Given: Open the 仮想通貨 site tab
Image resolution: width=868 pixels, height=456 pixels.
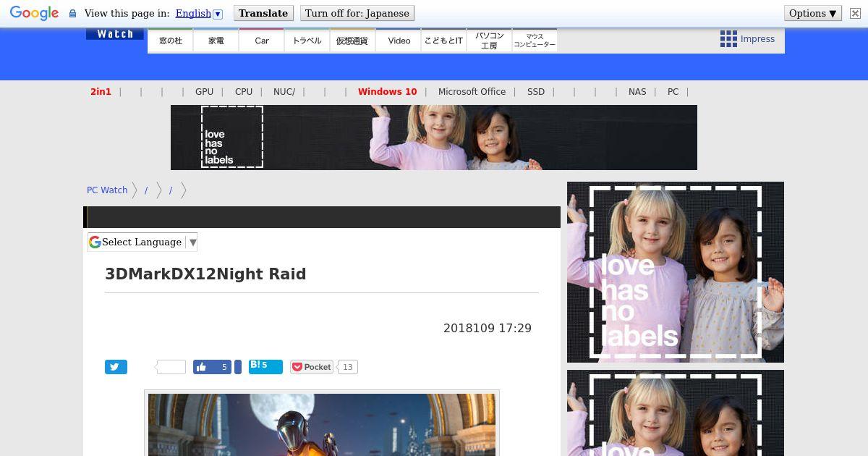Looking at the screenshot, I should [x=352, y=41].
